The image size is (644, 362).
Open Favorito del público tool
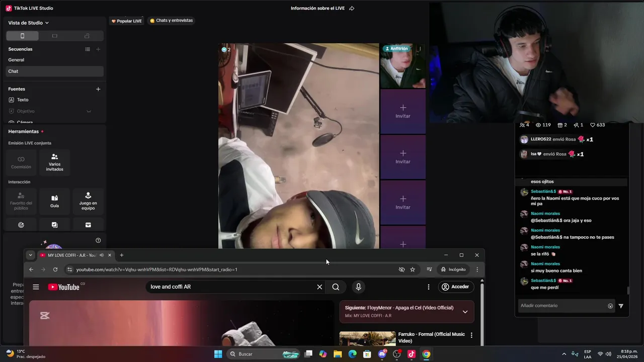21,201
